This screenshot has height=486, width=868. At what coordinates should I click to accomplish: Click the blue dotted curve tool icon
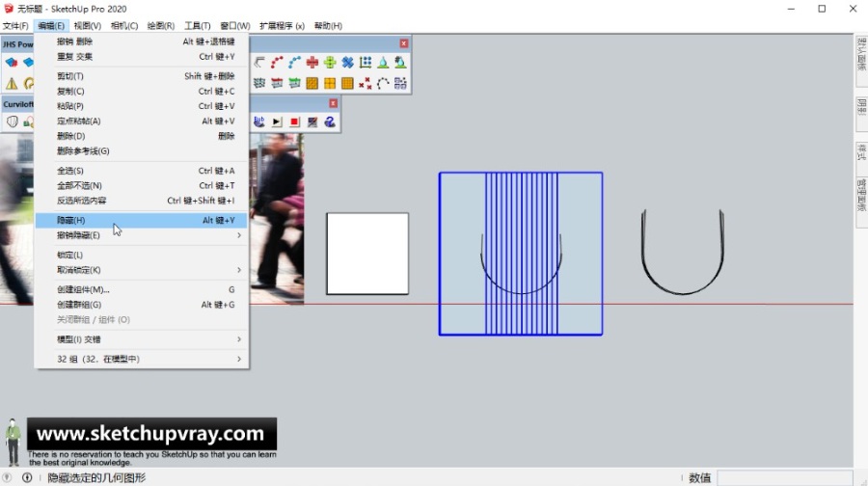294,63
